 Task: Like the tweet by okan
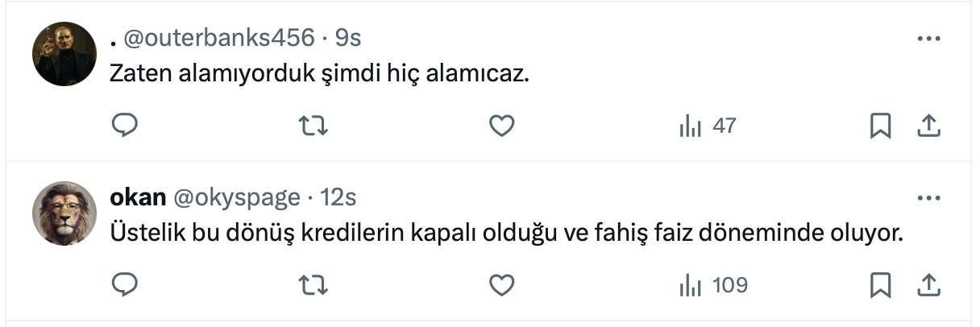point(502,285)
